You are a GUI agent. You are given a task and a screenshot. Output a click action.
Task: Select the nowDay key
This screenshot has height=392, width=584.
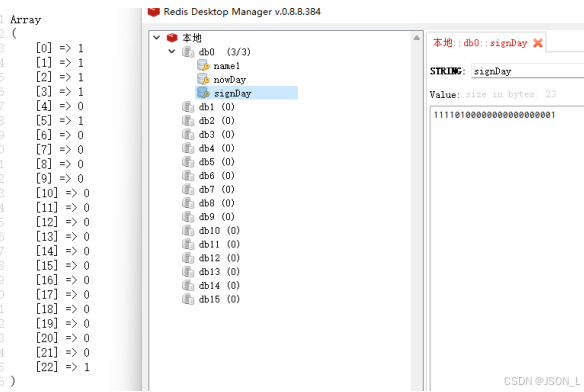pos(229,80)
